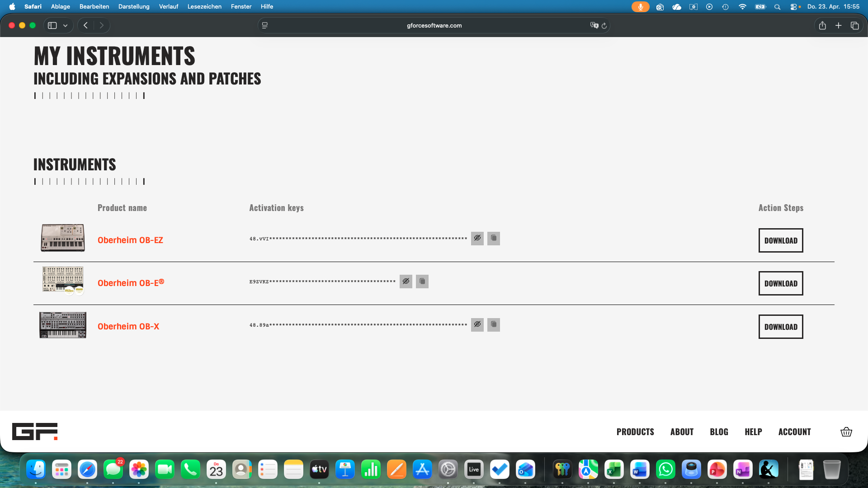Open the Verlauf menu

[x=168, y=6]
